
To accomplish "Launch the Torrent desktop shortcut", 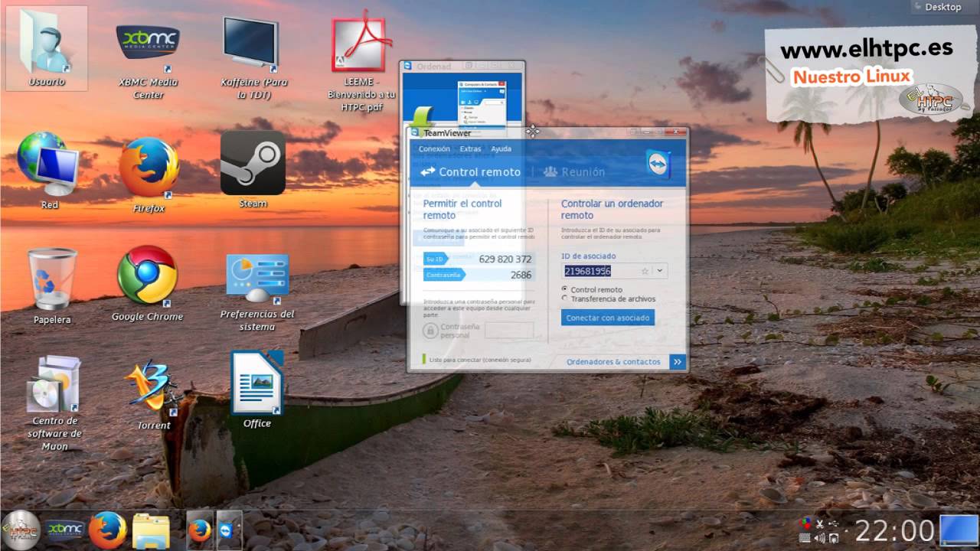I will click(x=153, y=396).
